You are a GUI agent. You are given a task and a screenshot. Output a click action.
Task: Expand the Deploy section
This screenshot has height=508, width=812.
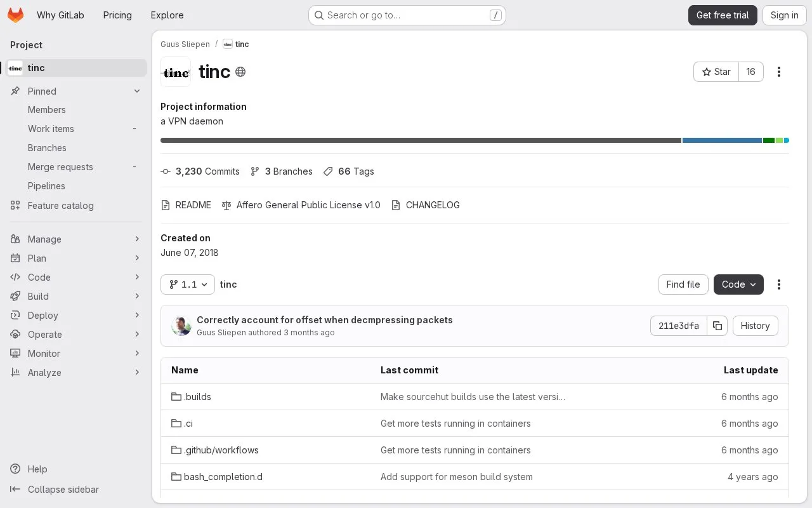(76, 316)
